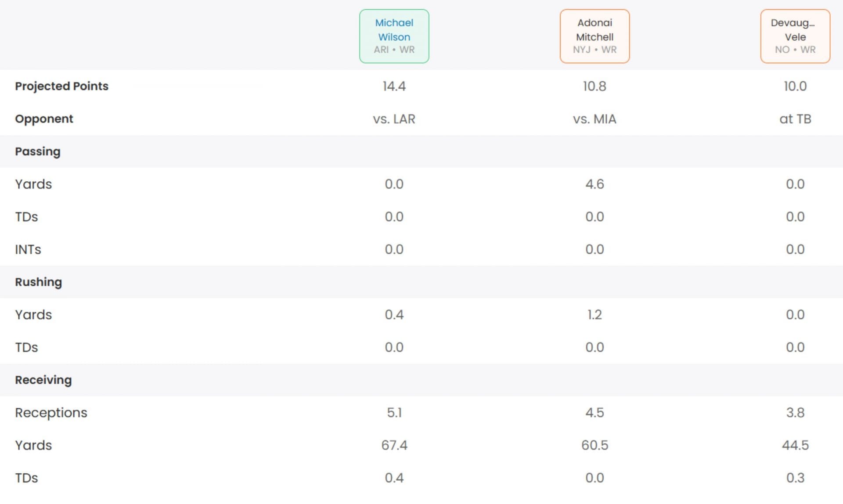This screenshot has width=843, height=504.
Task: Click Mitchell's 60.5 receiving yards value
Action: coord(594,445)
